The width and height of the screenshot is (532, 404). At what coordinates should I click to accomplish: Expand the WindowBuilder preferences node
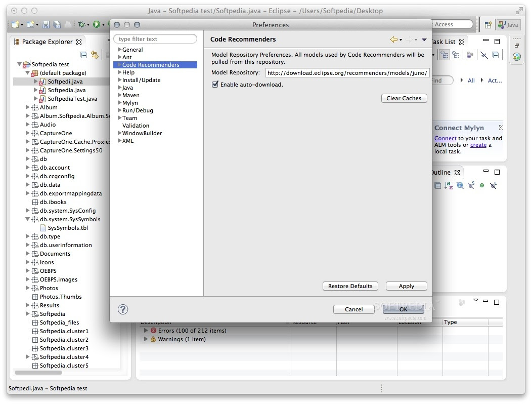point(119,133)
